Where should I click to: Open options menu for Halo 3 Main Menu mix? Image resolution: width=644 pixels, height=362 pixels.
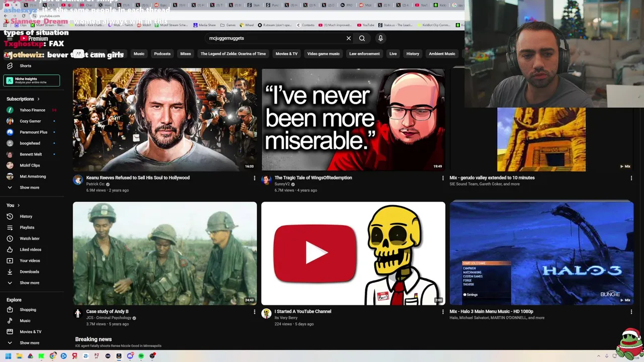click(x=631, y=312)
